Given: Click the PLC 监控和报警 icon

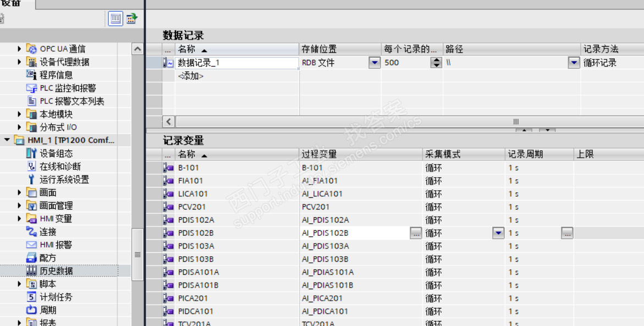Looking at the screenshot, I should tap(32, 88).
